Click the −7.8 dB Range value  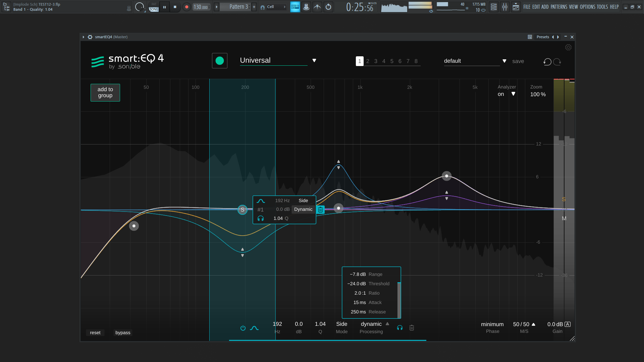[x=358, y=274]
